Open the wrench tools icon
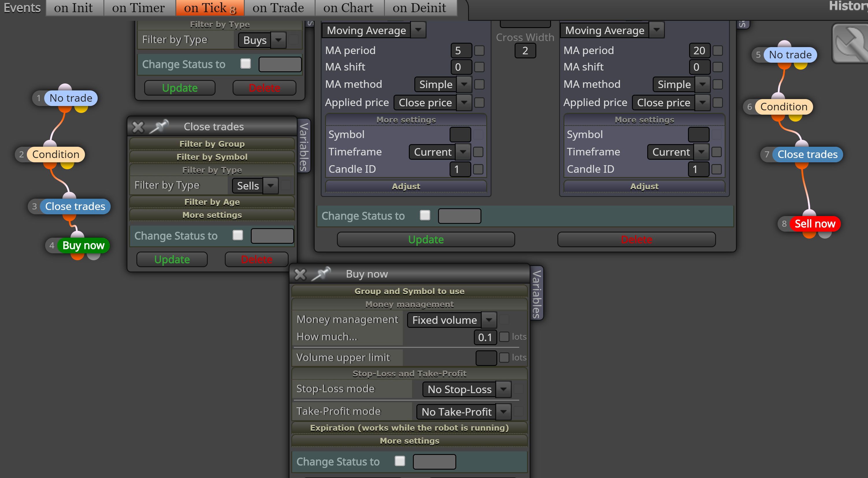 click(851, 44)
